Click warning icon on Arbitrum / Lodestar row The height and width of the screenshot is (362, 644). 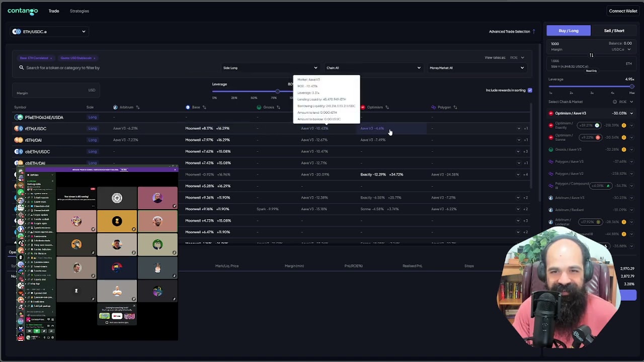624,222
